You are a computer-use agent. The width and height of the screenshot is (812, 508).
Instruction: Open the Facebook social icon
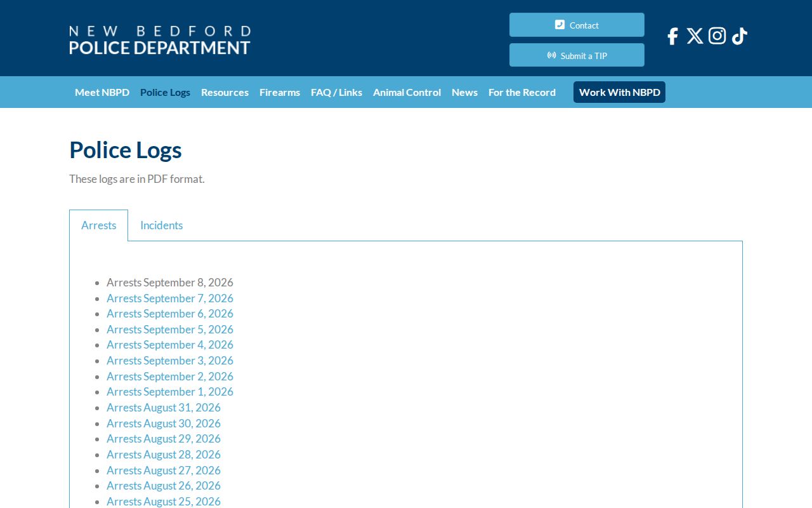point(672,36)
